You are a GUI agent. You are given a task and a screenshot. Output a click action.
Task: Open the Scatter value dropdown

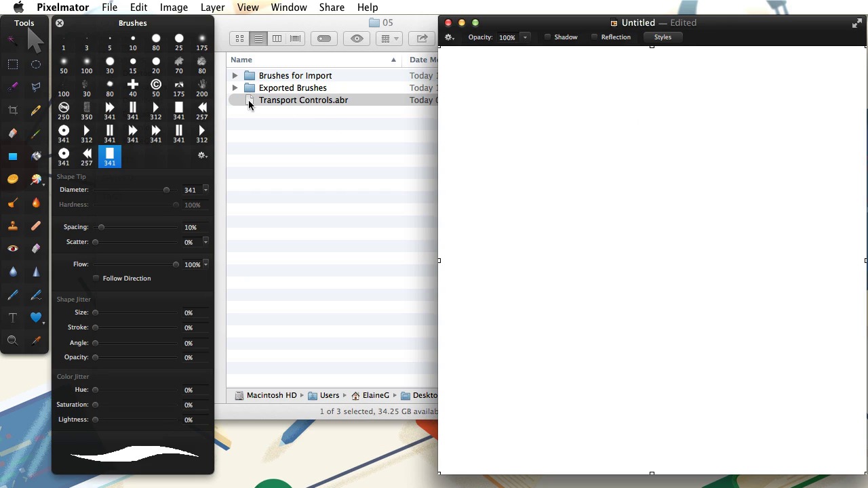[205, 242]
